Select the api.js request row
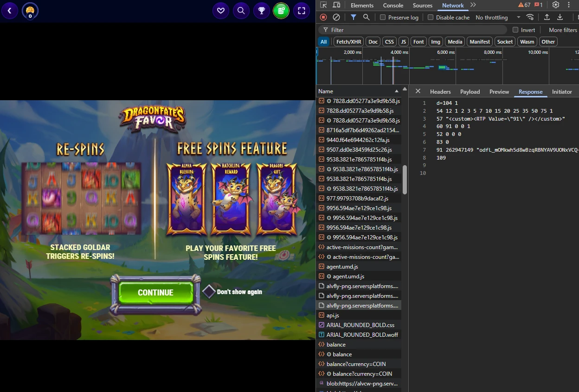579x392 pixels. click(x=359, y=315)
